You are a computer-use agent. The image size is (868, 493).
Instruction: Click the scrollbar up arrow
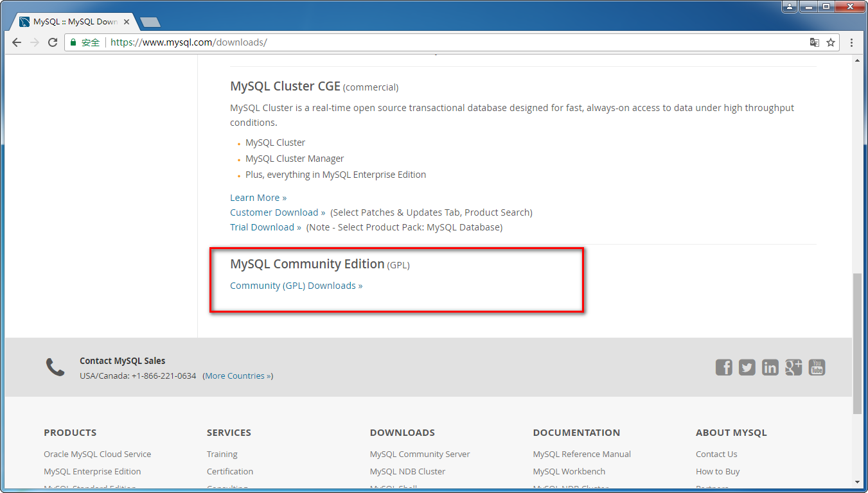point(857,60)
